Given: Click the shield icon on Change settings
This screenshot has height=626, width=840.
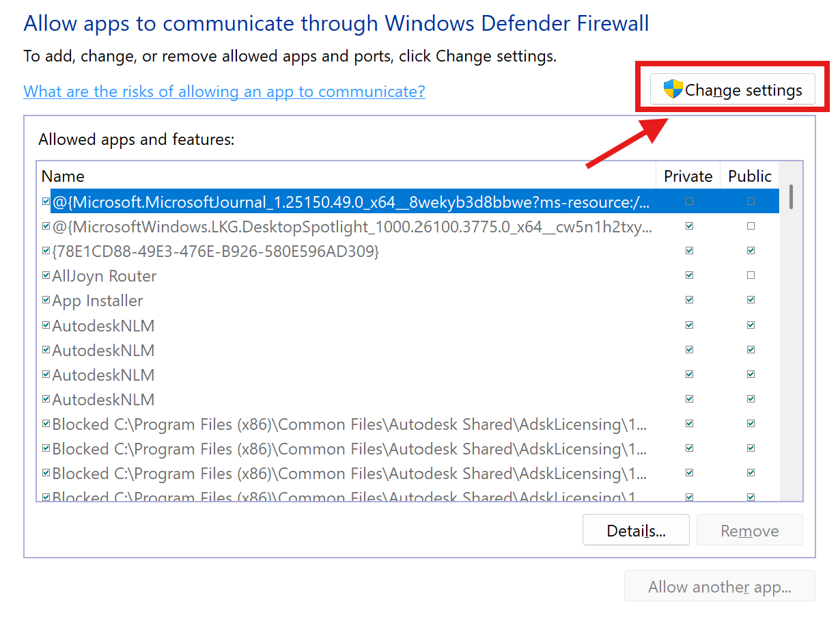Looking at the screenshot, I should [x=673, y=89].
